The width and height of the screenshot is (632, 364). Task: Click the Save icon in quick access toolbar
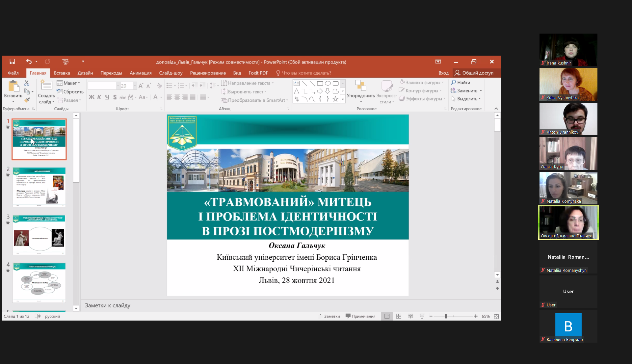pyautogui.click(x=12, y=62)
